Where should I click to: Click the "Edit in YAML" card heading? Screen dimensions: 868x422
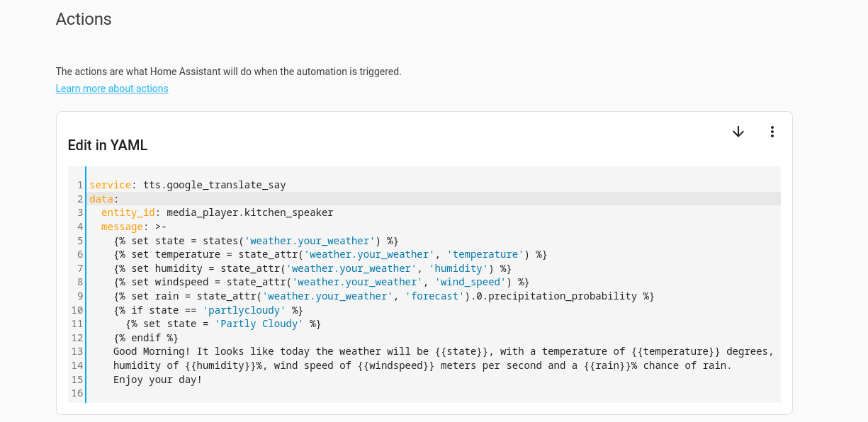(x=108, y=145)
